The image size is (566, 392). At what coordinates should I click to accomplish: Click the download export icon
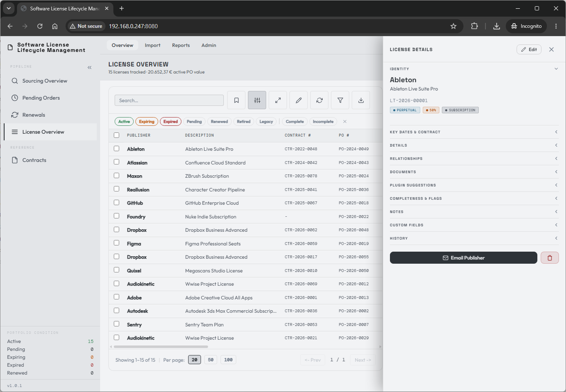[361, 100]
